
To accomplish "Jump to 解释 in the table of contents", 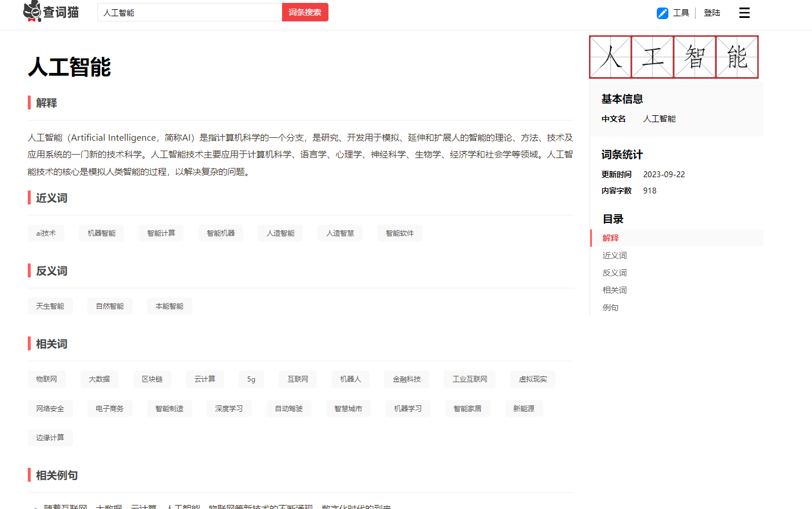I will [x=610, y=238].
